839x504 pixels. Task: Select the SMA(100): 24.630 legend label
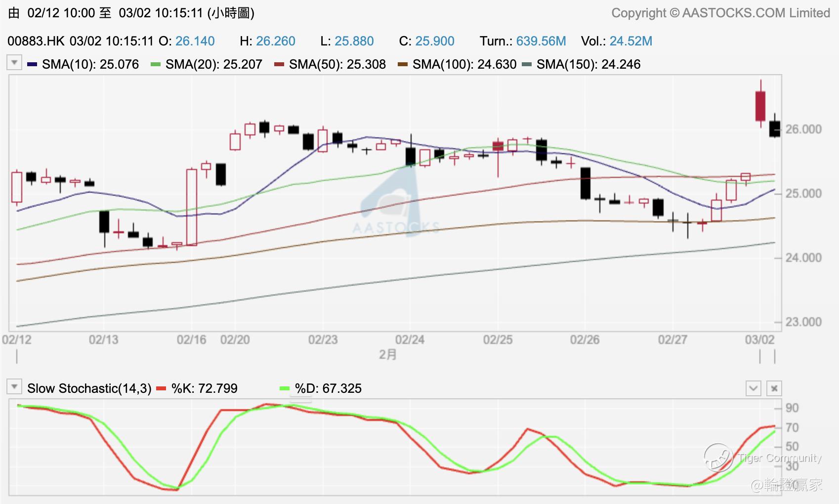464,64
